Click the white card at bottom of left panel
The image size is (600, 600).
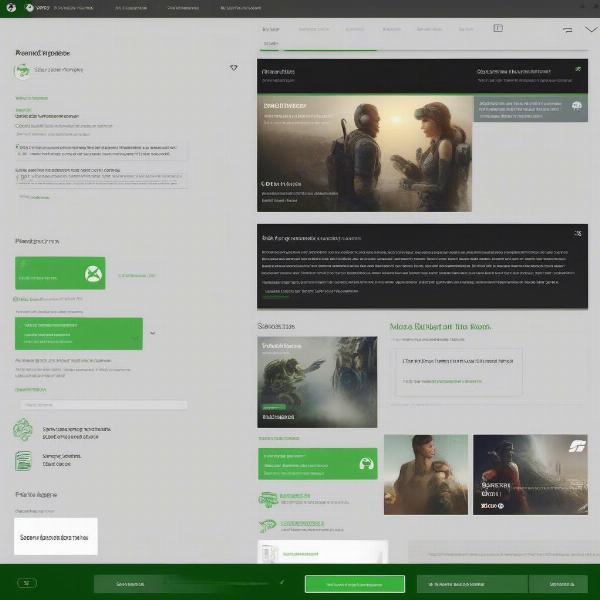[56, 536]
